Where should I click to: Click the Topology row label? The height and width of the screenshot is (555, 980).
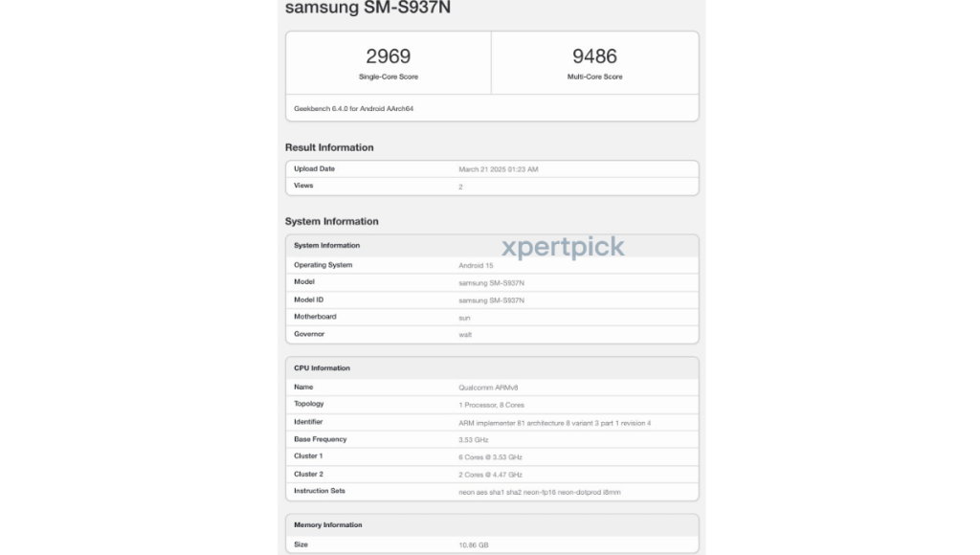pos(308,404)
